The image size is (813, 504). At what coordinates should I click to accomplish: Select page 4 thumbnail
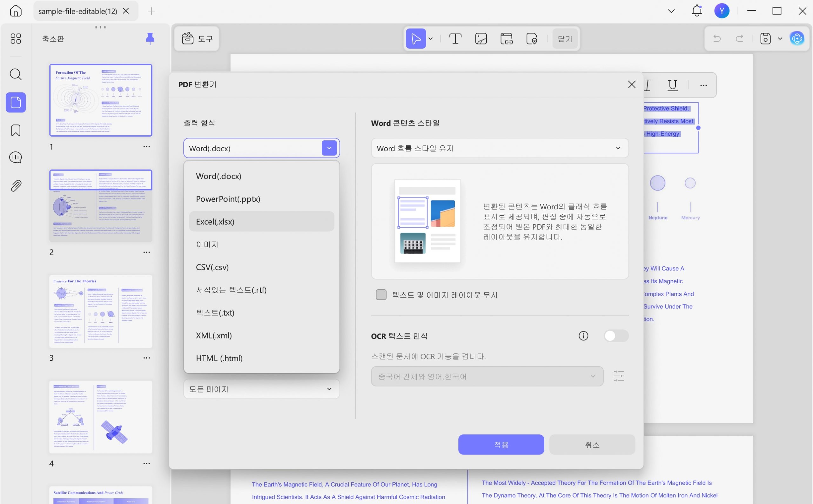pyautogui.click(x=101, y=417)
